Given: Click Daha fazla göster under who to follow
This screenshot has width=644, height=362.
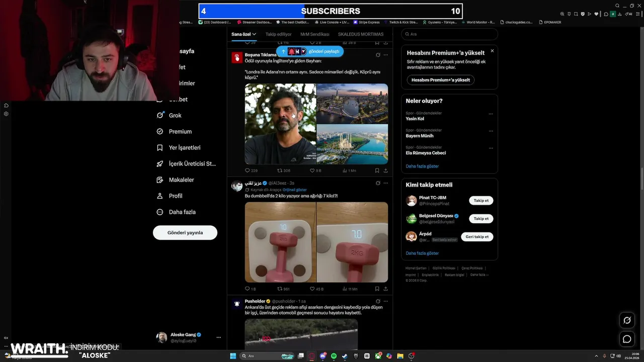Looking at the screenshot, I should click(422, 253).
